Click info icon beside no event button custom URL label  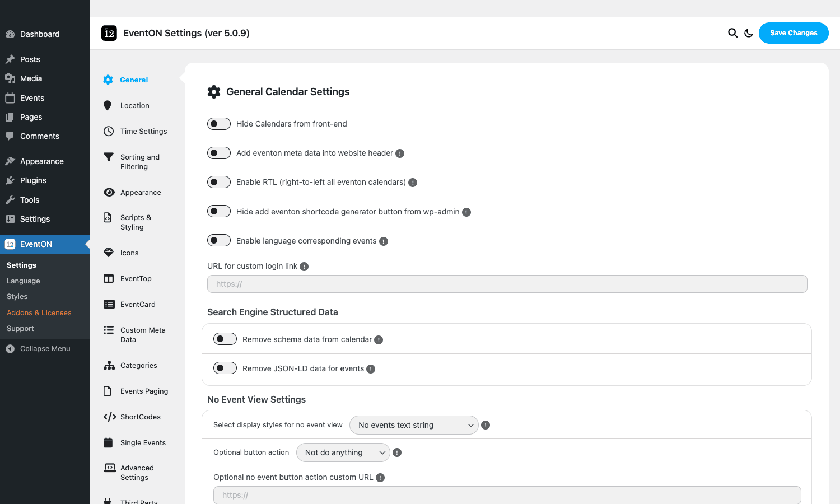(x=380, y=478)
